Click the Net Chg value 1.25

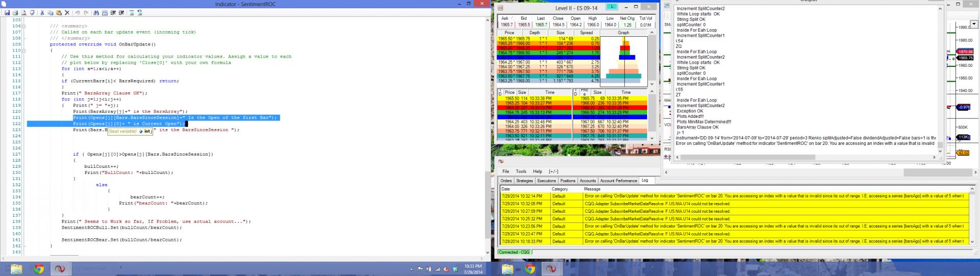(627, 24)
